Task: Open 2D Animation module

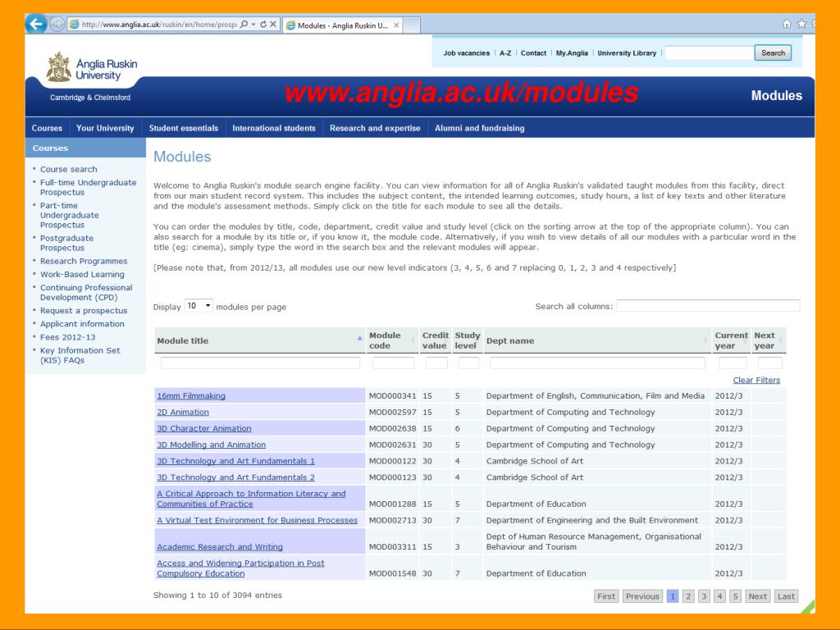Action: click(183, 412)
